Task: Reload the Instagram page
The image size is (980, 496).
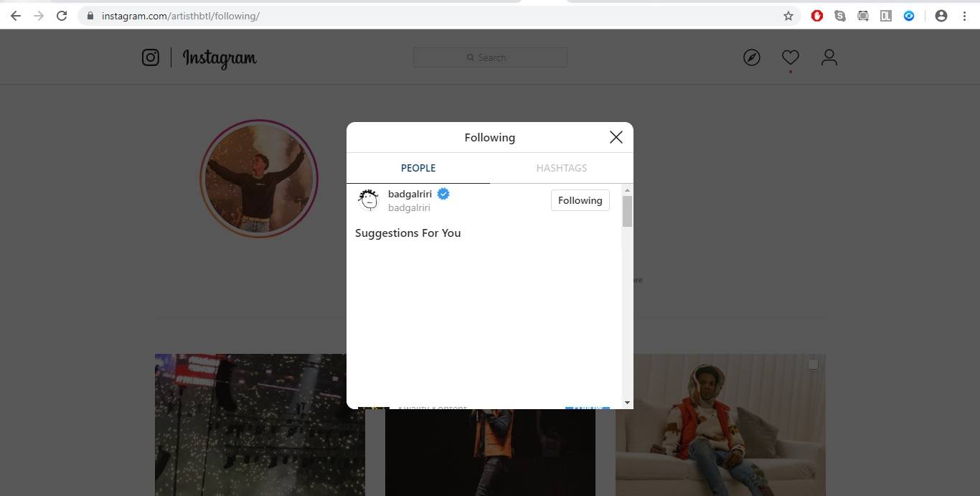Action: 62,16
